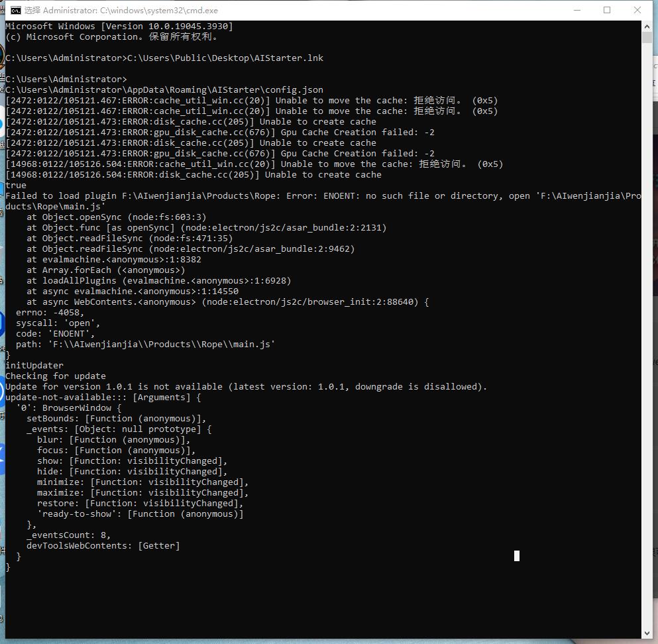Click the 'Checking for update' line
The height and width of the screenshot is (644, 658).
click(x=56, y=376)
